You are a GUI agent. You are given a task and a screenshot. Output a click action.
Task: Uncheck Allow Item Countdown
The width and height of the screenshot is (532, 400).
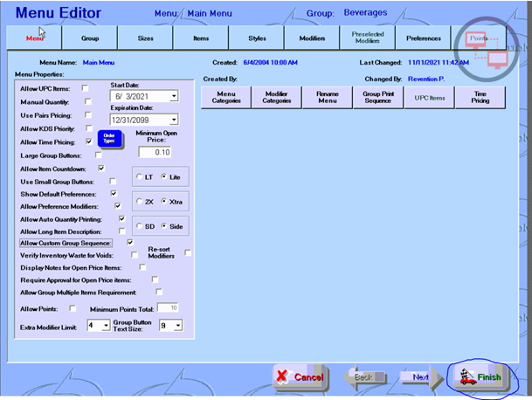pyautogui.click(x=101, y=168)
